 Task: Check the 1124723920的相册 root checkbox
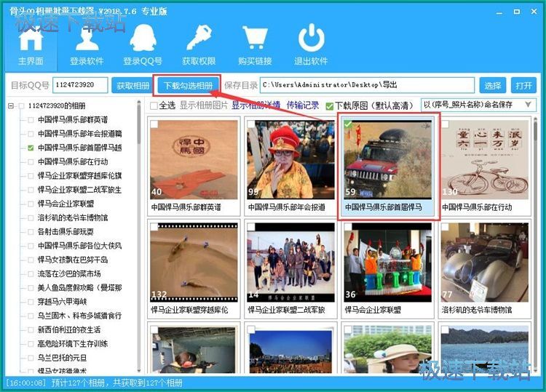point(21,105)
